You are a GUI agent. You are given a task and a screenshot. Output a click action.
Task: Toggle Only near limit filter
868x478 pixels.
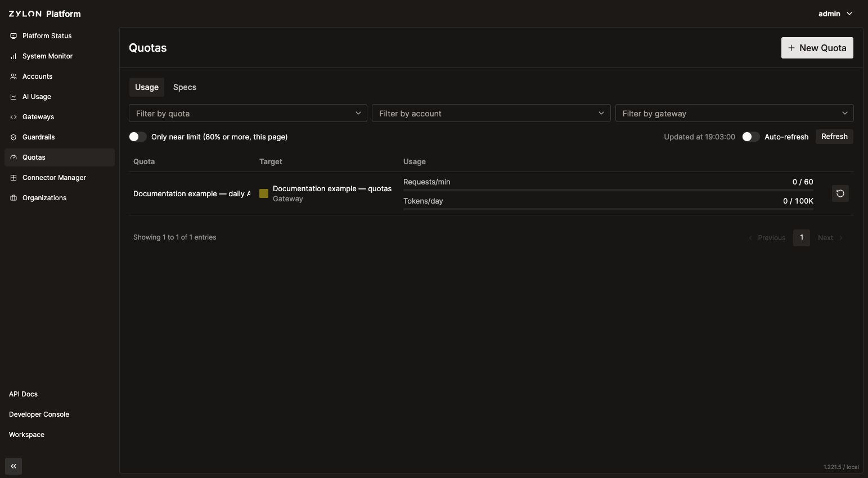[138, 137]
